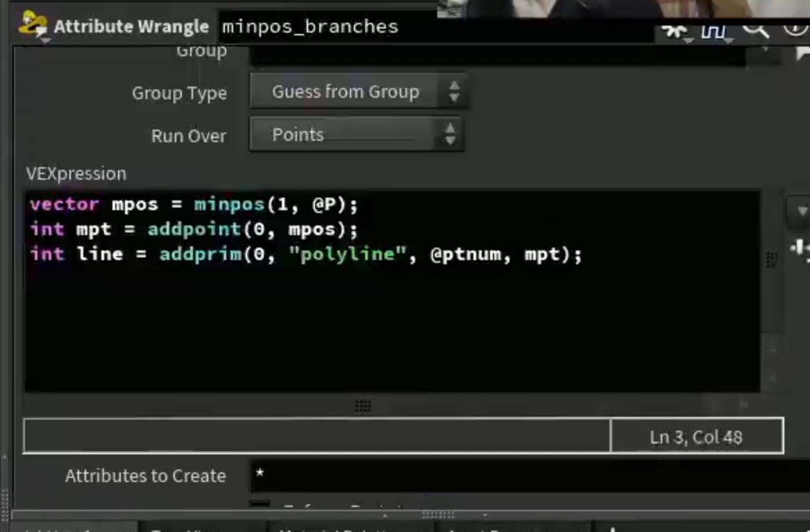Open the Group Type dropdown
This screenshot has width=810, height=532.
click(x=359, y=92)
